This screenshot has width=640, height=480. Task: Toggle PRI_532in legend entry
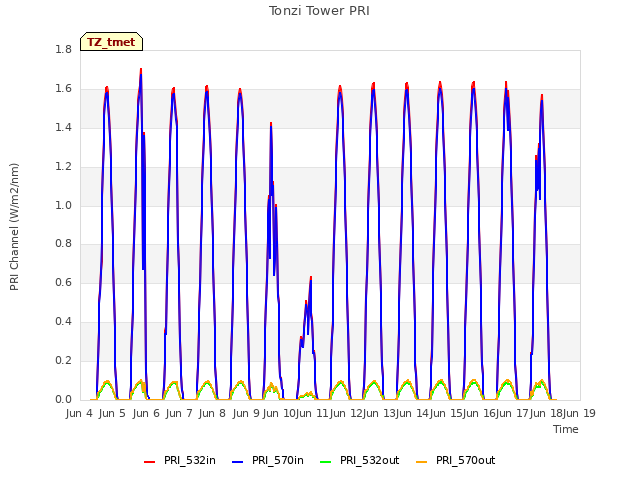click(180, 460)
